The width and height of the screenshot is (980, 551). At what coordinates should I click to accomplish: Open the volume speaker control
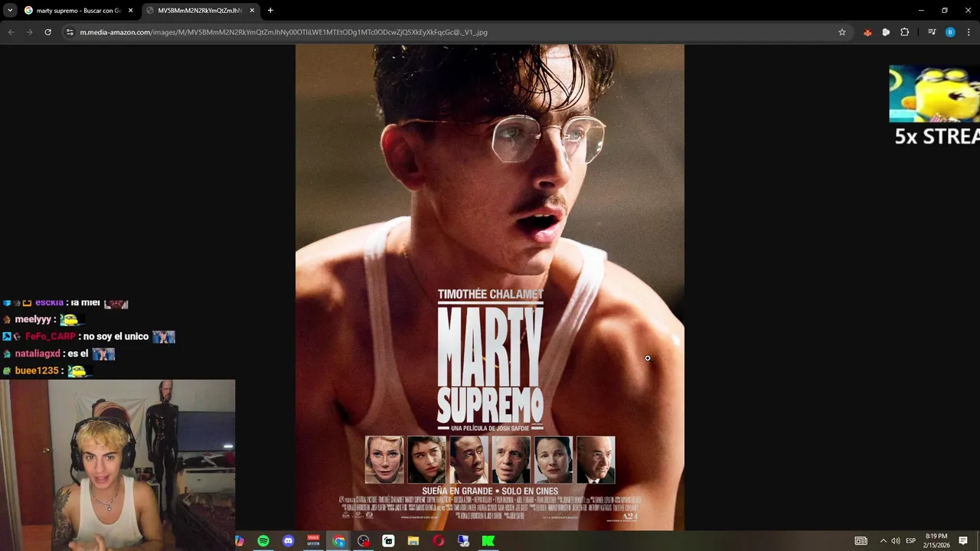[896, 541]
